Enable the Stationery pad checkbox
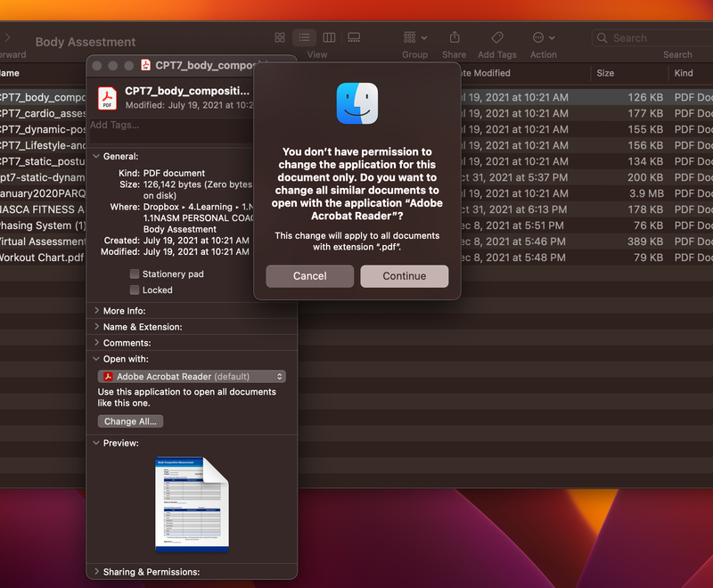The height and width of the screenshot is (588, 713). pyautogui.click(x=135, y=274)
